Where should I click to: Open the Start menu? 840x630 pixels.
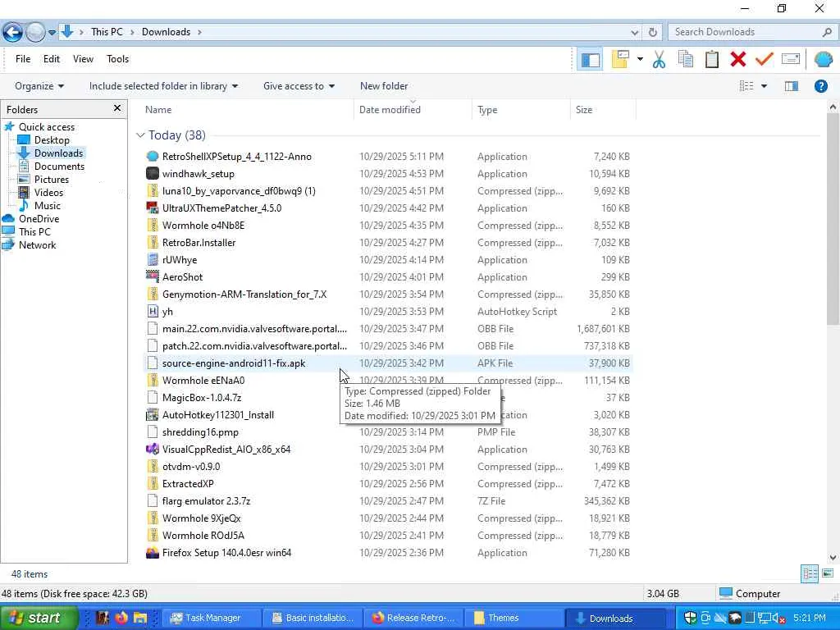pos(39,618)
